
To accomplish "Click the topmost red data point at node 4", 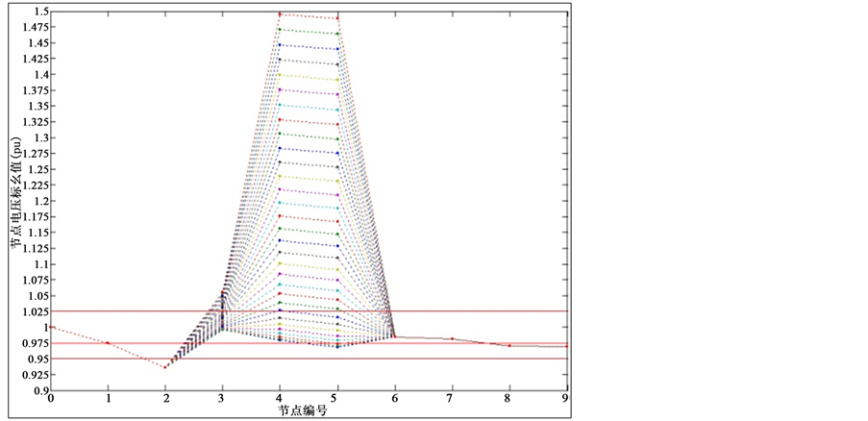I will [x=280, y=14].
